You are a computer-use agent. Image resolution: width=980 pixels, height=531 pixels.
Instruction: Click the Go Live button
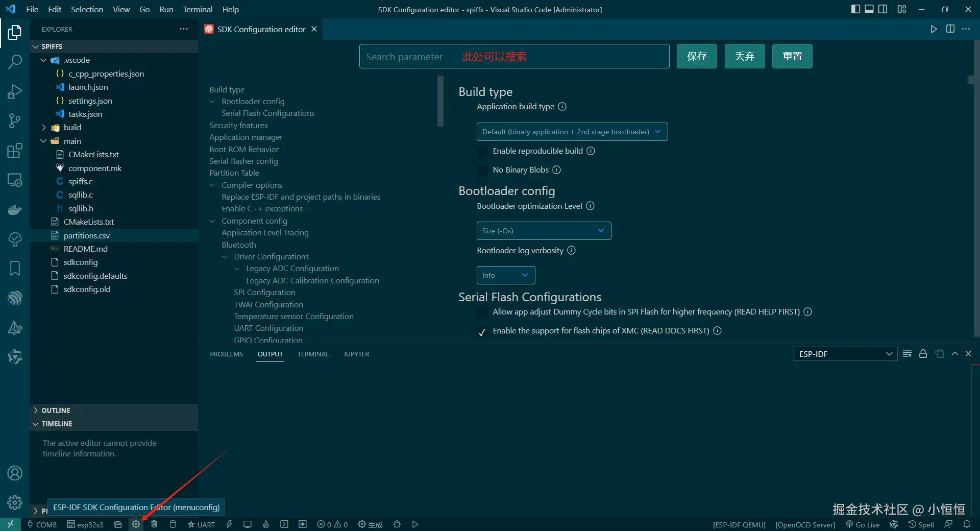point(863,524)
